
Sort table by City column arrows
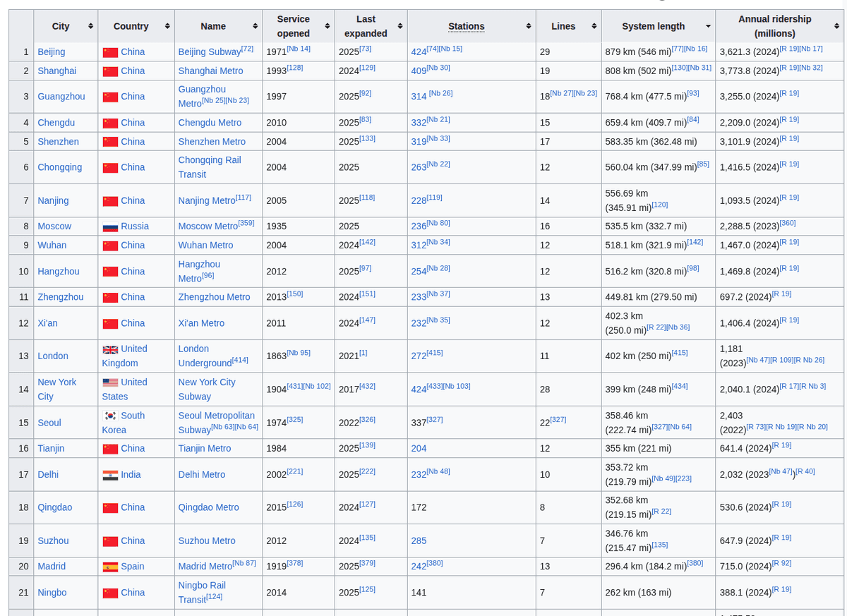(x=90, y=26)
